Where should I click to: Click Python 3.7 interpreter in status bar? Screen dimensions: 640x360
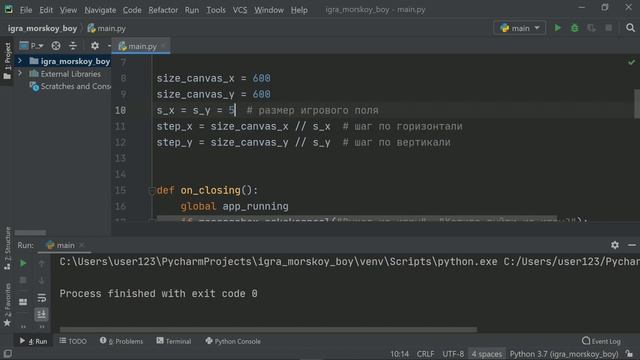tap(564, 354)
